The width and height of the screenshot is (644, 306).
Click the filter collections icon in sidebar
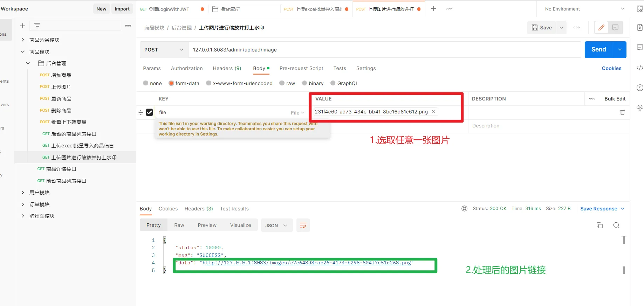pos(37,26)
